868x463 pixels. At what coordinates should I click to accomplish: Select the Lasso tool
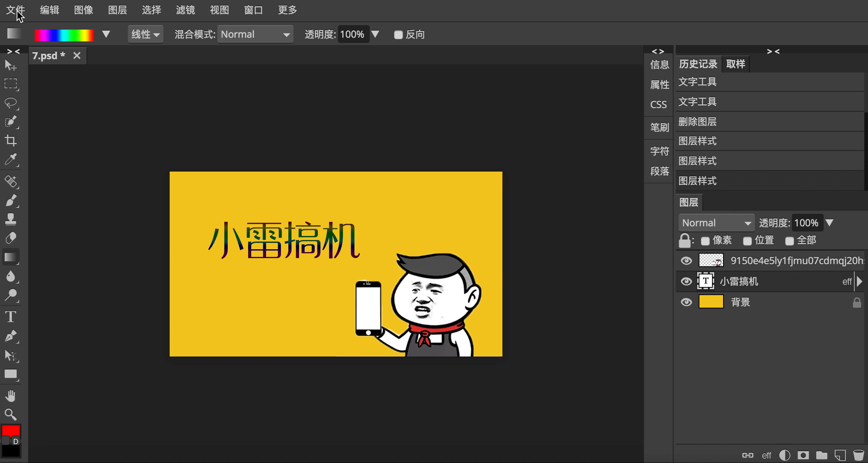(x=10, y=103)
